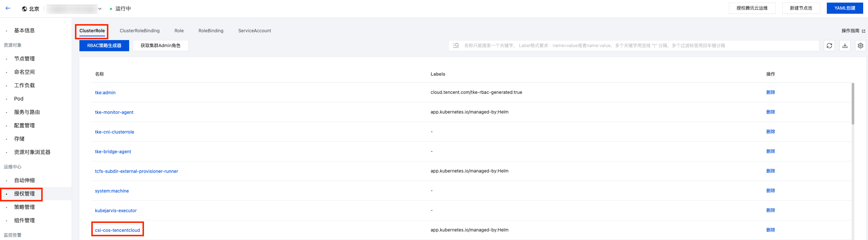Delete tke-bridge-agent via 删除

click(x=770, y=151)
